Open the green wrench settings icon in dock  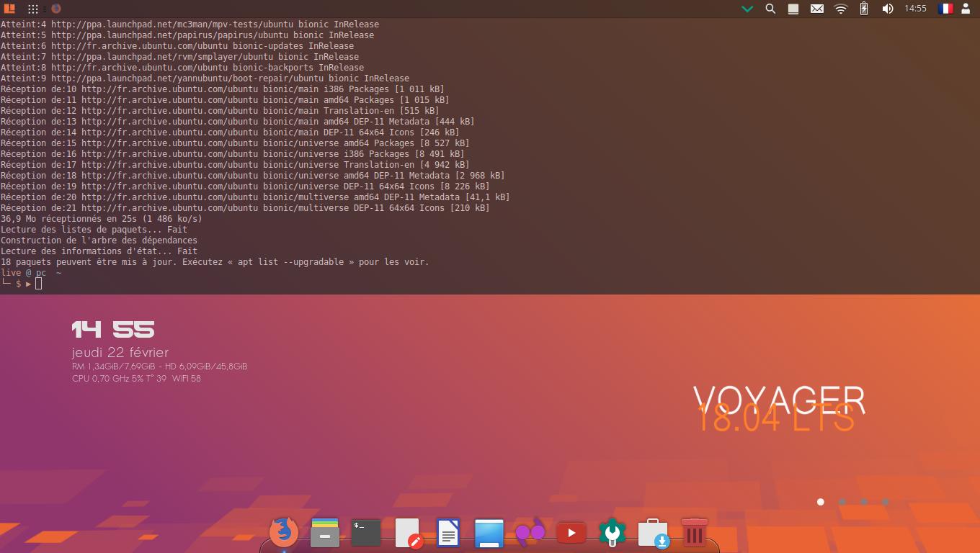click(612, 533)
